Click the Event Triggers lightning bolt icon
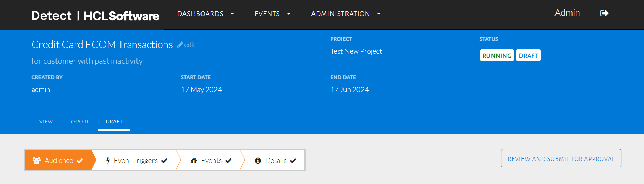Viewport: 644px width, 184px height. [x=108, y=161]
